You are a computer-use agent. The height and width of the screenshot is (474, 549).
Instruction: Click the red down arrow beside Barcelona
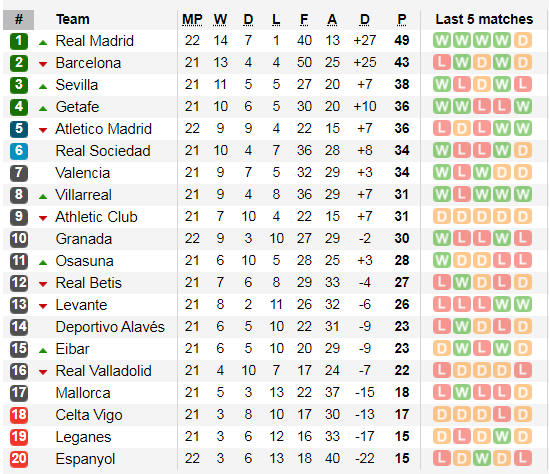43,64
